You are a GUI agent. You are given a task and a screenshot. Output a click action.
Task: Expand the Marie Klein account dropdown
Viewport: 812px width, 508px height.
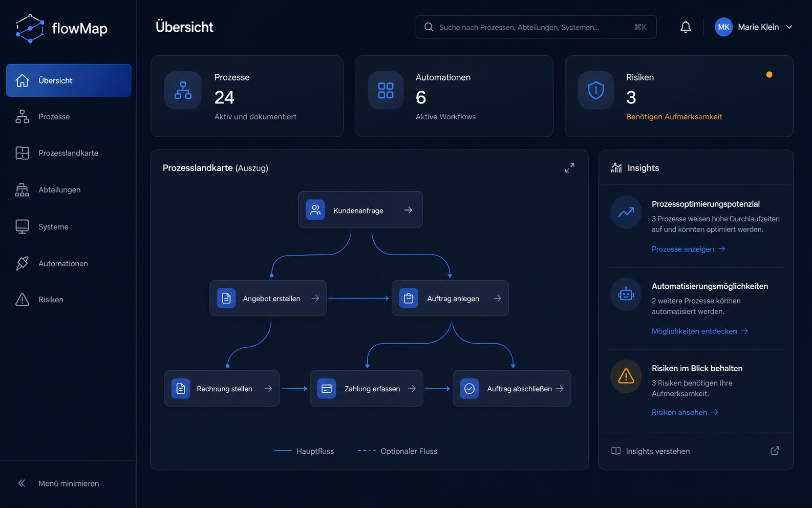point(789,27)
